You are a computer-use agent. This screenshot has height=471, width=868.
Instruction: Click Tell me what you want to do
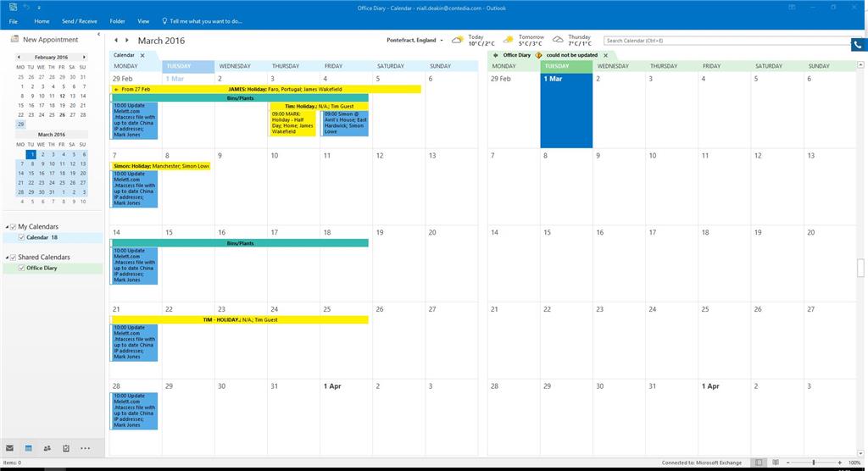click(x=206, y=21)
